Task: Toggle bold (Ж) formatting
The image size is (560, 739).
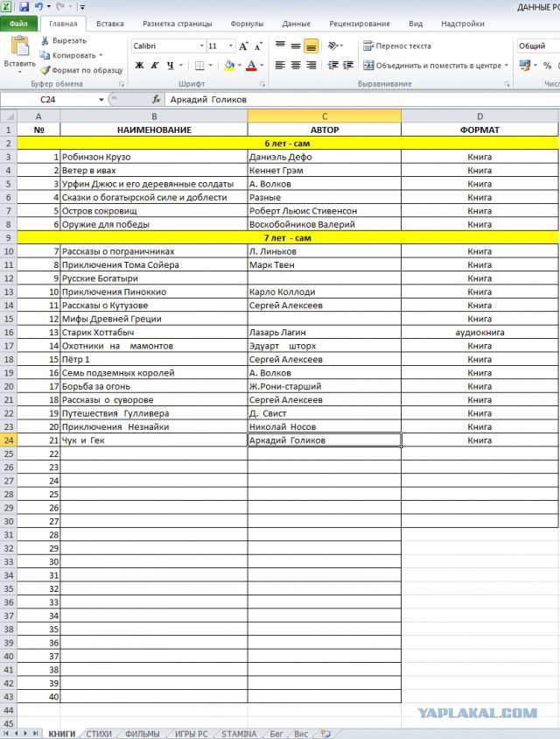Action: pos(139,66)
